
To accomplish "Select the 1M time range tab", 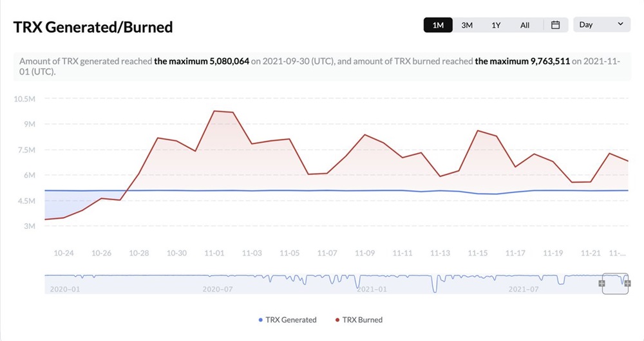I will click(438, 25).
